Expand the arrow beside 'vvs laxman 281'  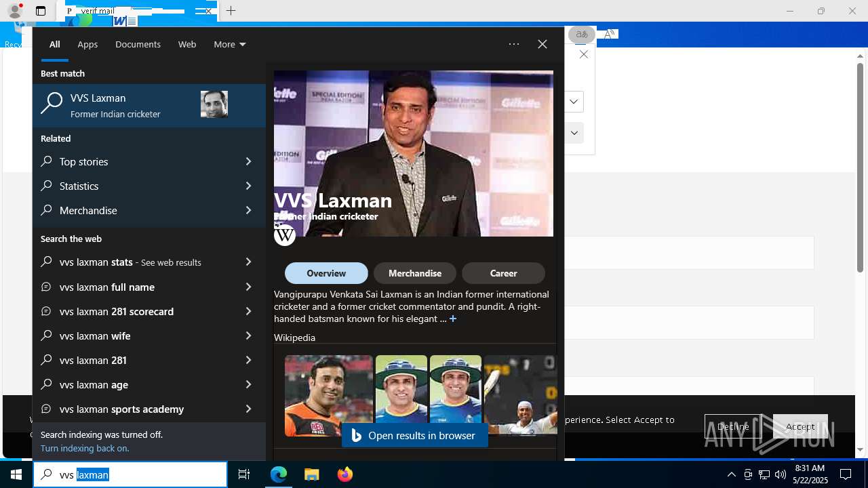tap(248, 360)
